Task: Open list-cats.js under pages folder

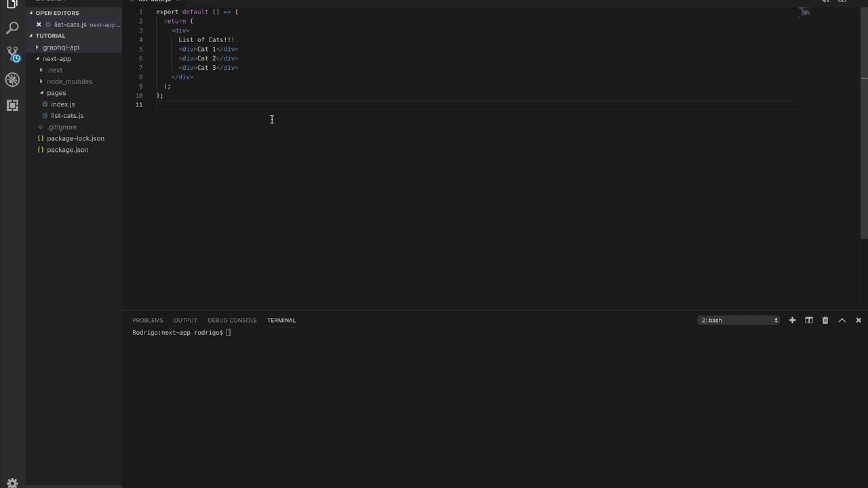Action: click(x=67, y=116)
